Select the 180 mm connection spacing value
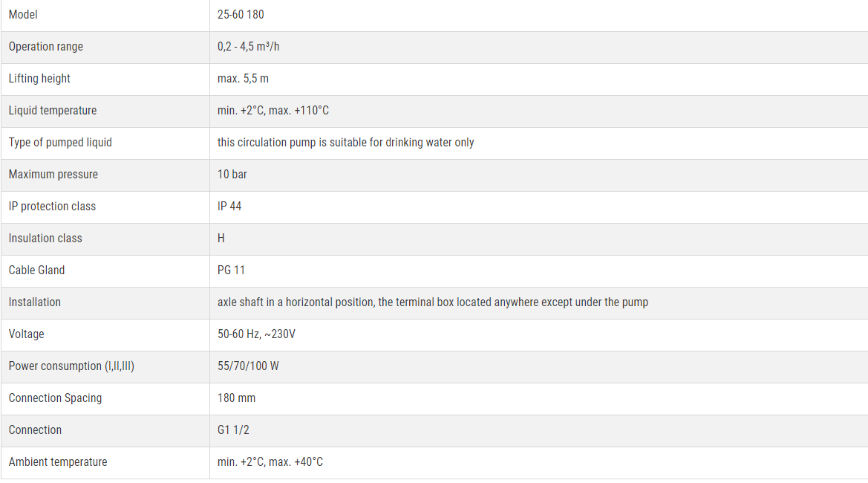 [236, 398]
